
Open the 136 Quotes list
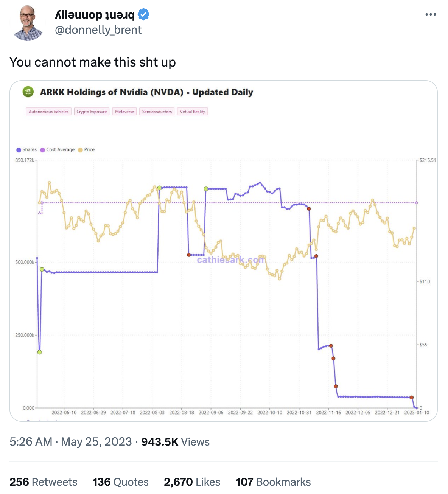tap(121, 482)
